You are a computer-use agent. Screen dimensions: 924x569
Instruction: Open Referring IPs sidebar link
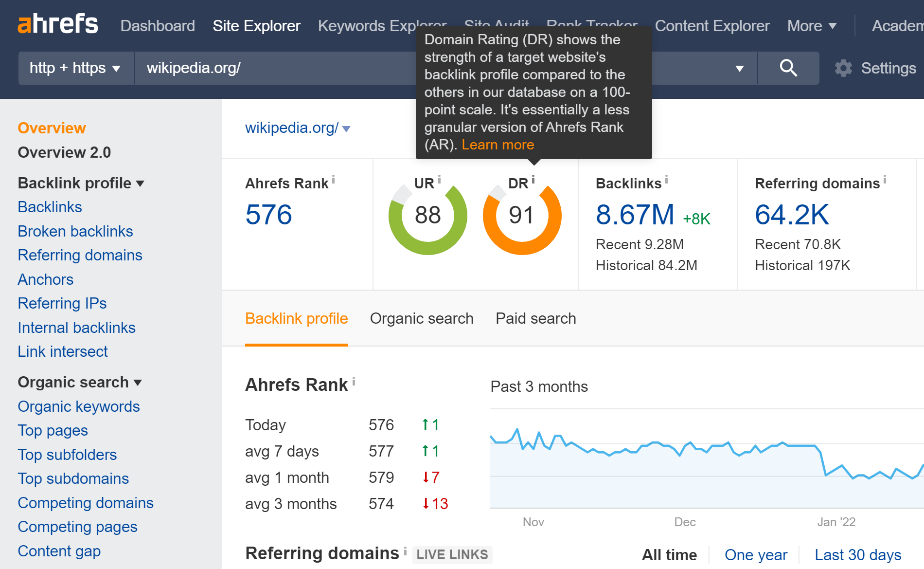point(62,303)
